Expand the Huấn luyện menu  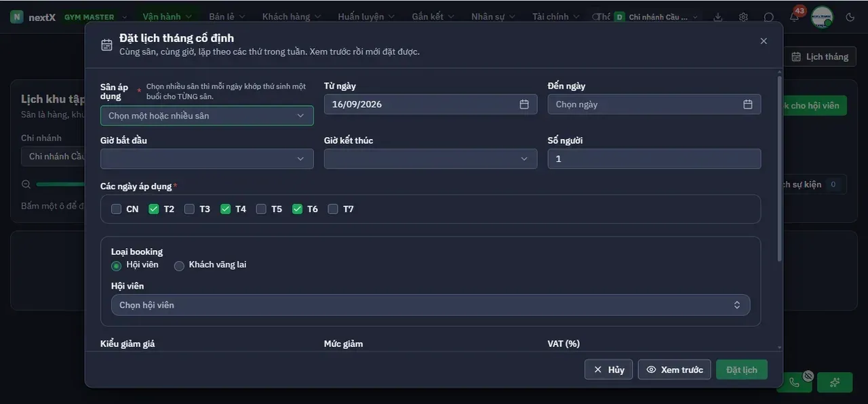click(x=366, y=17)
